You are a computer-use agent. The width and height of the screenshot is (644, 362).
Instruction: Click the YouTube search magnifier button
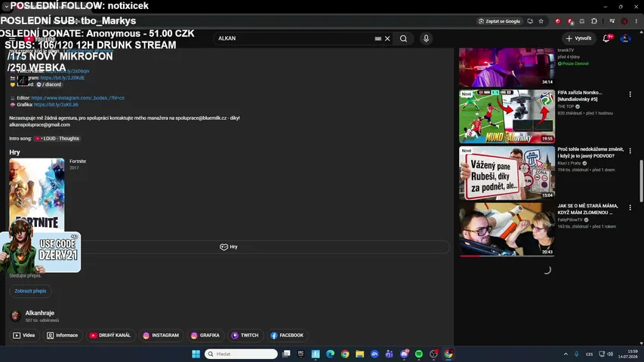tap(403, 38)
